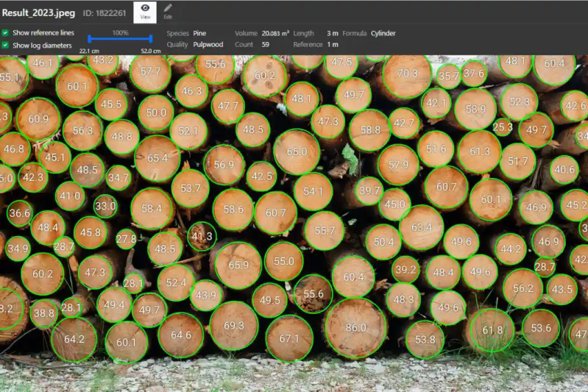Image resolution: width=588 pixels, height=392 pixels.
Task: Select the log labeled 60.9
Action: point(38,119)
